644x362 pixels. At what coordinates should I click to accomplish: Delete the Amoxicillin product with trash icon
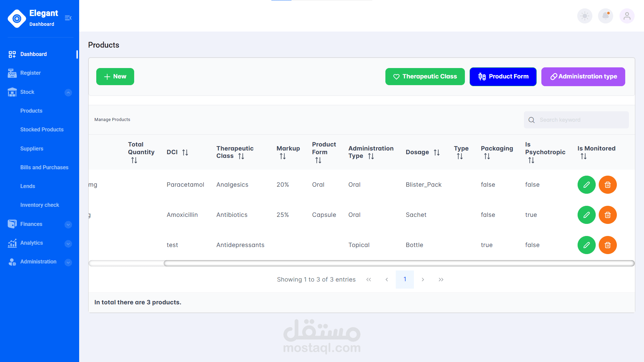(607, 215)
